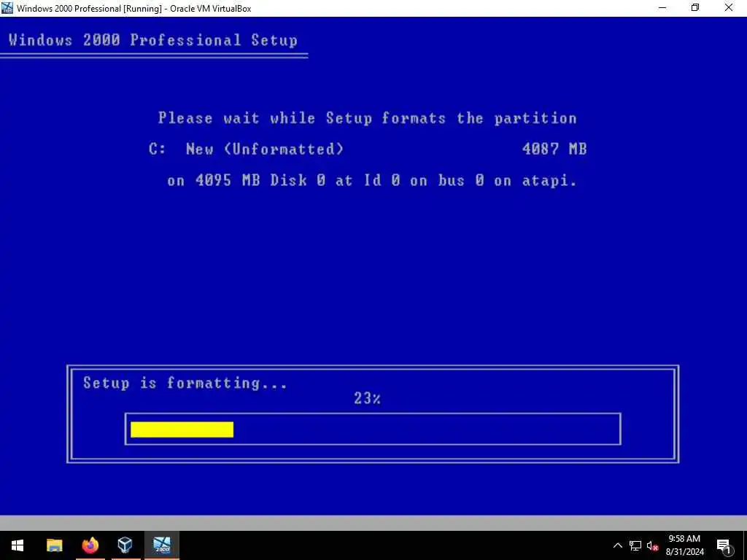Open the Windows Start menu

point(18,545)
